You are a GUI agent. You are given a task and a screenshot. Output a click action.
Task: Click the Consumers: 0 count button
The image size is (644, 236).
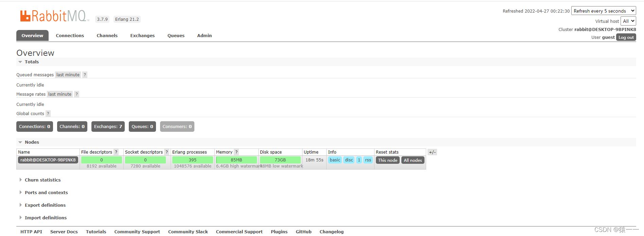[177, 127]
